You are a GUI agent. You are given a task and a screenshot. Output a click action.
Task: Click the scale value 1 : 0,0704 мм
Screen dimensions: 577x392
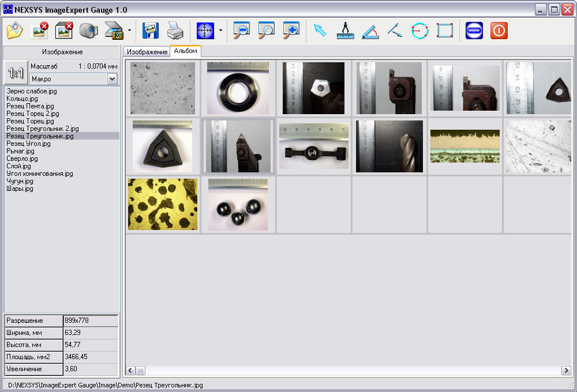(x=98, y=66)
